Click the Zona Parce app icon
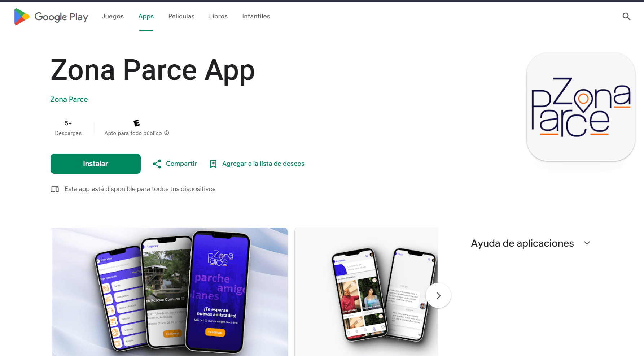Image resolution: width=644 pixels, height=356 pixels. click(x=581, y=107)
